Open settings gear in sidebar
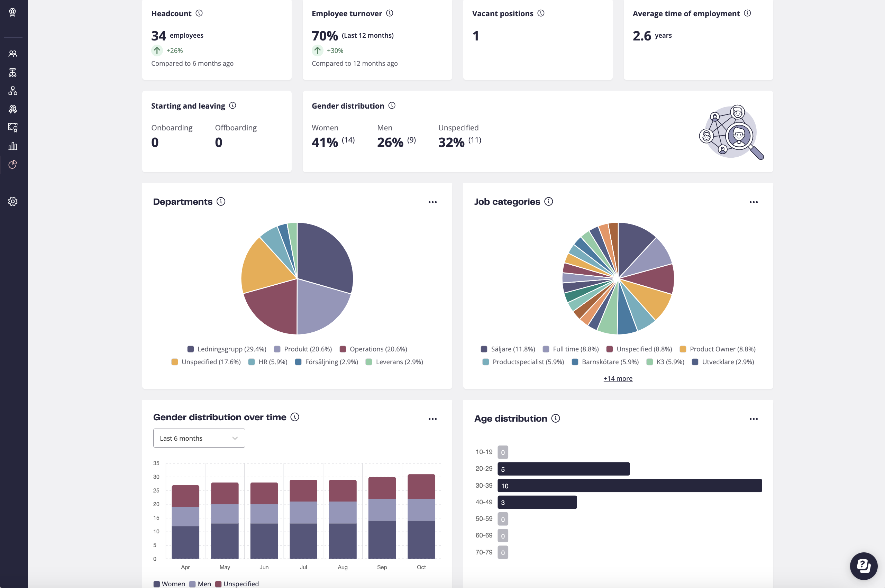 pyautogui.click(x=13, y=201)
